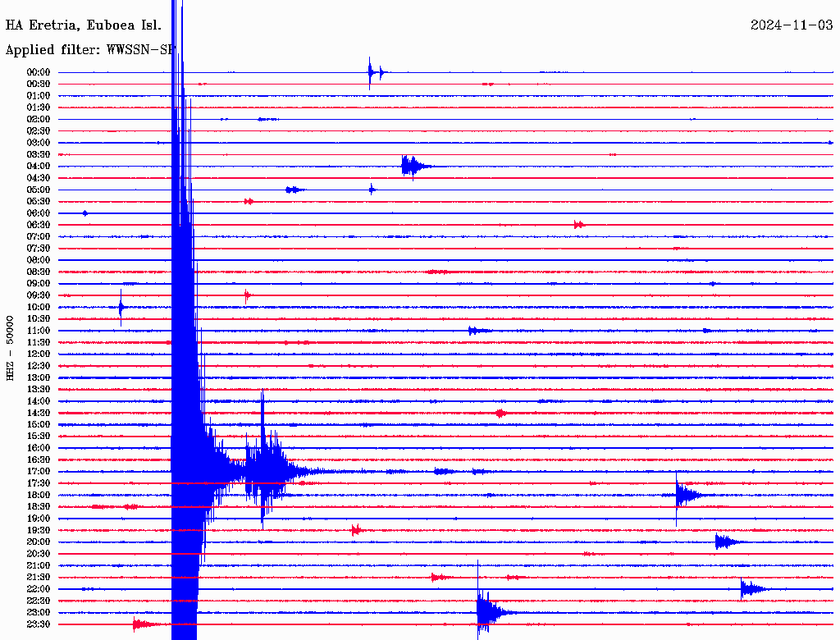This screenshot has width=840, height=640.
Task: Select the 09:00 time label
Action: (39, 284)
